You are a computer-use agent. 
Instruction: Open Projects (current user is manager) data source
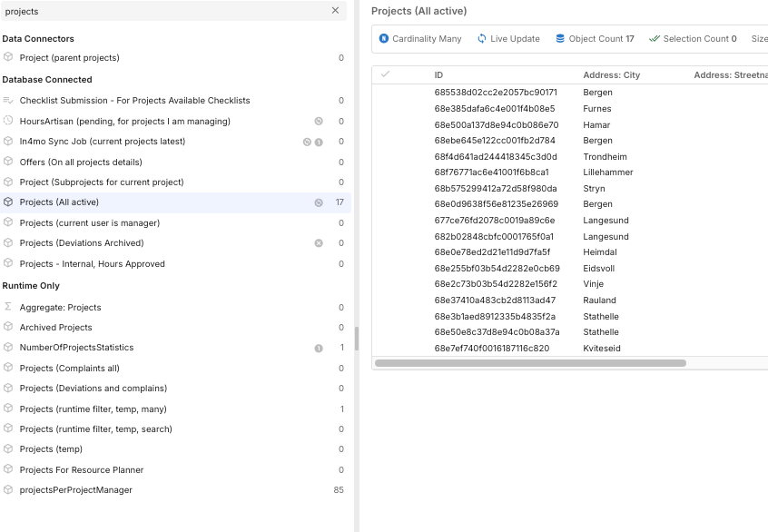[90, 222]
